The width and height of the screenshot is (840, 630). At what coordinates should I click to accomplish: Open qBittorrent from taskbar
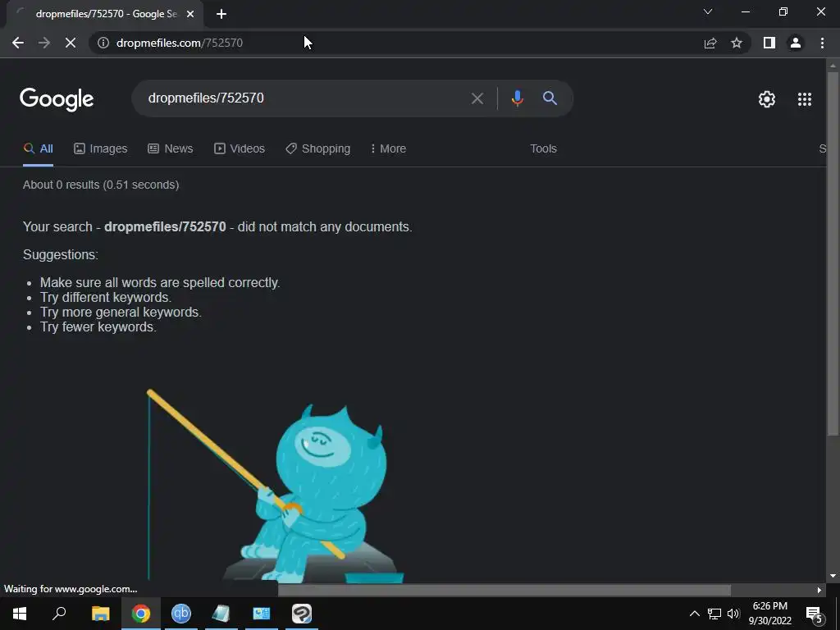[x=181, y=614]
